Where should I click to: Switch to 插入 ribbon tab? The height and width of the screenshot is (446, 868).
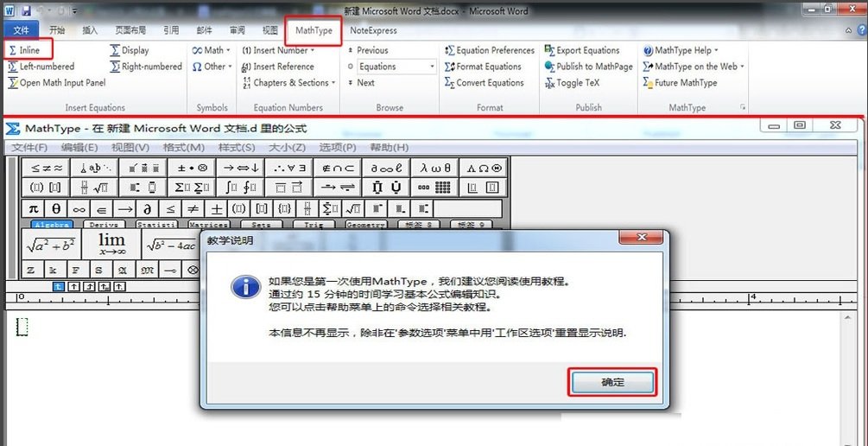tap(90, 30)
